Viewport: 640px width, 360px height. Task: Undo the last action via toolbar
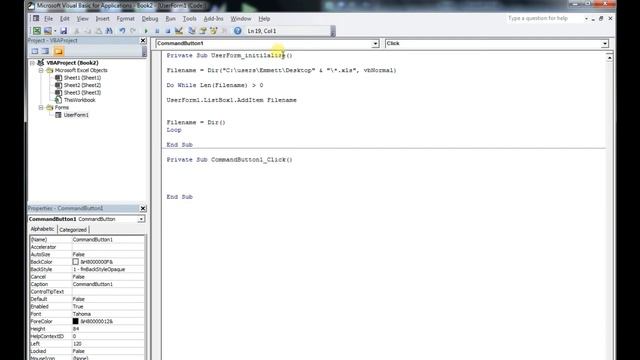click(x=122, y=31)
